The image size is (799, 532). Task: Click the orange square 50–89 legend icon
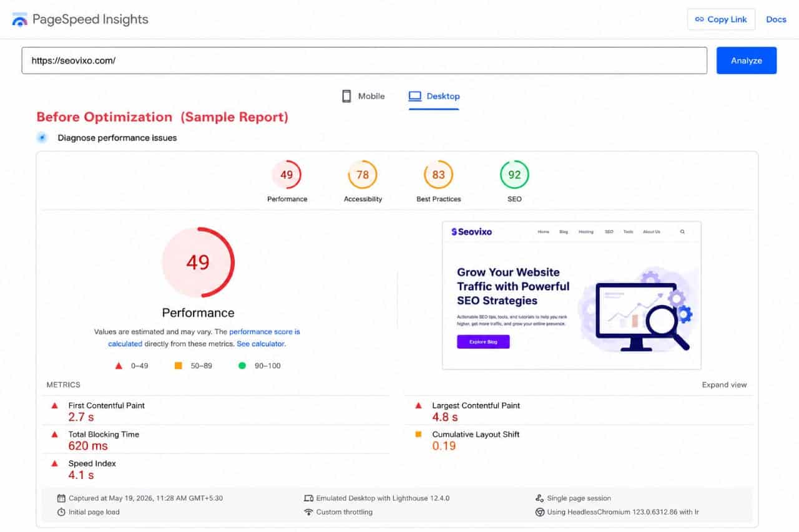pos(178,365)
